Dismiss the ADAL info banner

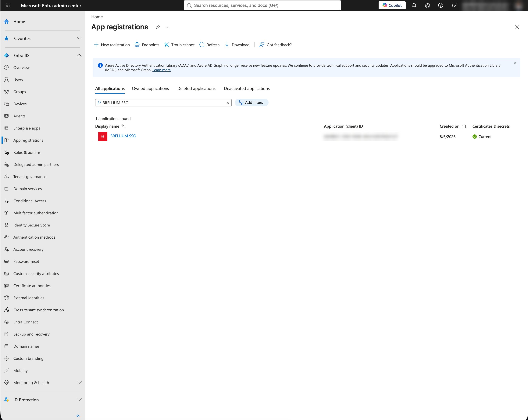click(x=515, y=63)
